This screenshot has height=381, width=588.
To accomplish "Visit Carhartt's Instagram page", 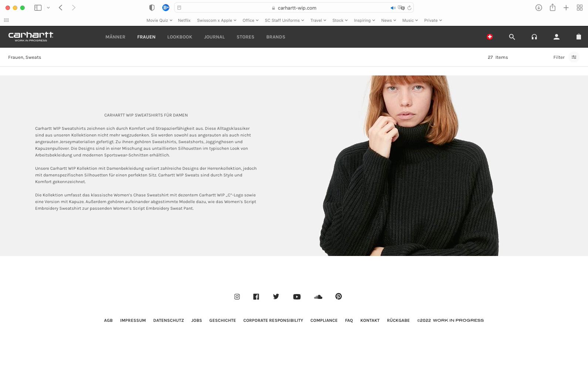I will pyautogui.click(x=237, y=297).
